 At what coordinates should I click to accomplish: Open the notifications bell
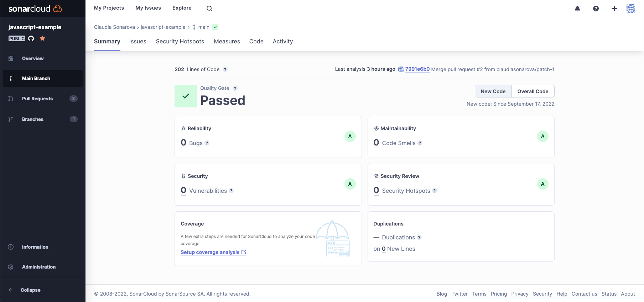tap(577, 9)
